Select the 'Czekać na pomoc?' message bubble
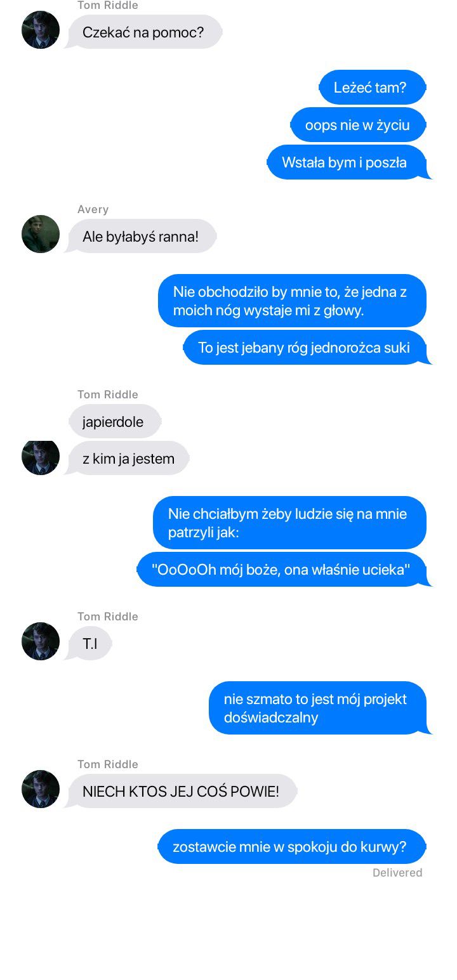The width and height of the screenshot is (457, 980). pos(145,32)
